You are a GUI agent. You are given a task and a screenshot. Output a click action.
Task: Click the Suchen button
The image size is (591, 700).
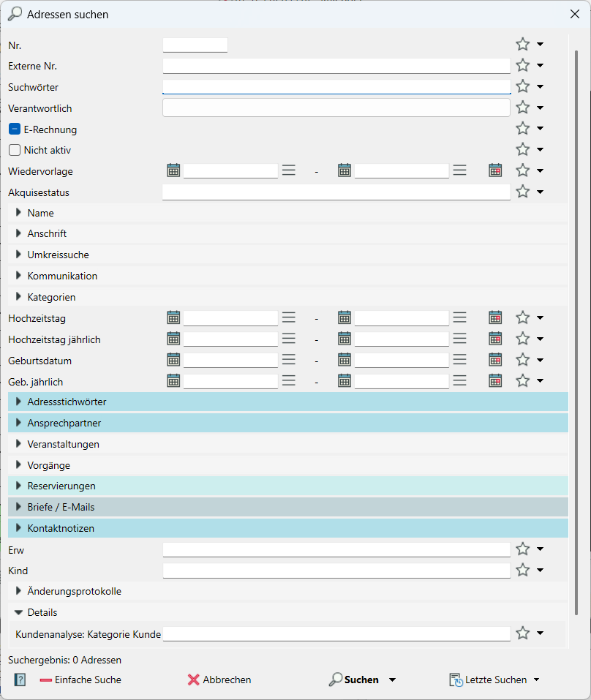coord(354,680)
